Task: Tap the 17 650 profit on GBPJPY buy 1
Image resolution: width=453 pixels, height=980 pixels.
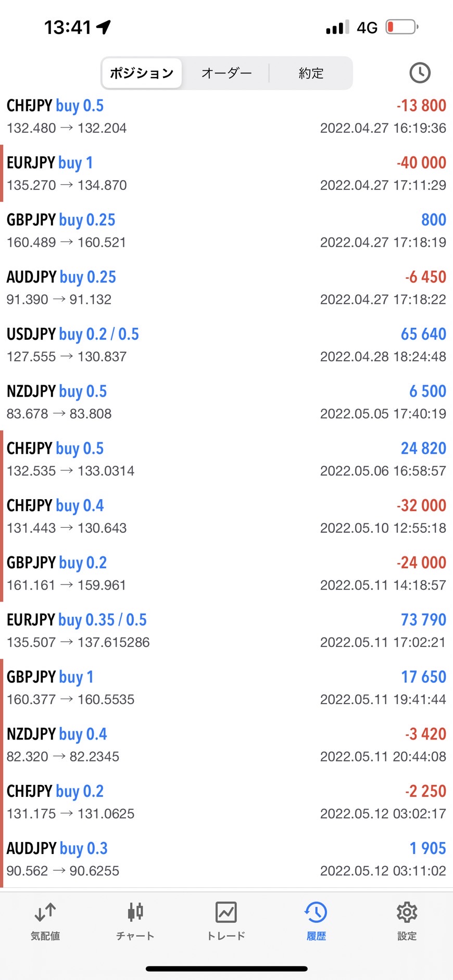Action: [423, 677]
